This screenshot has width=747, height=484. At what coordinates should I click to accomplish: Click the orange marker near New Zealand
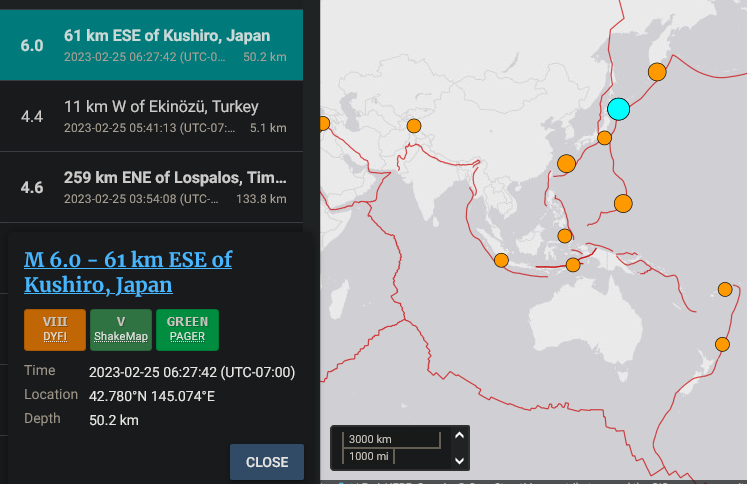coord(722,344)
